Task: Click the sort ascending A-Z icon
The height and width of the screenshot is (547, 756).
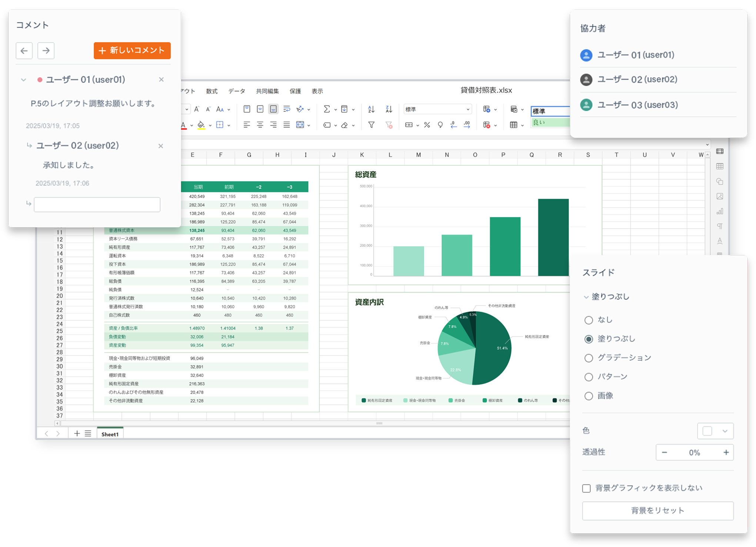Action: [x=371, y=109]
